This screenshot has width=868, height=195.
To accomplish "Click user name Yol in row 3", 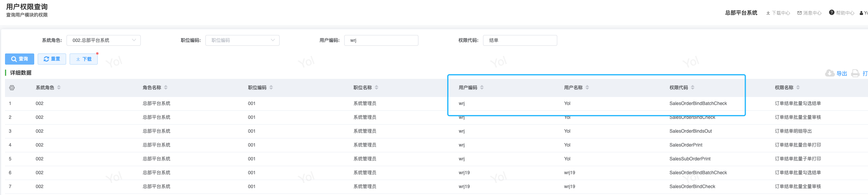I will pos(567,131).
